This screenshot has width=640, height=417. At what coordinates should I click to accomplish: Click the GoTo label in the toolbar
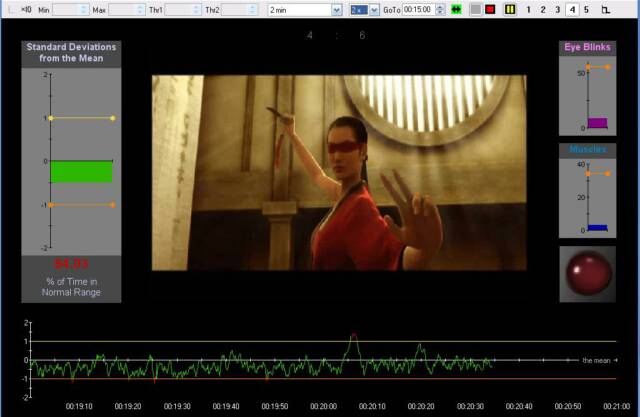pyautogui.click(x=391, y=10)
